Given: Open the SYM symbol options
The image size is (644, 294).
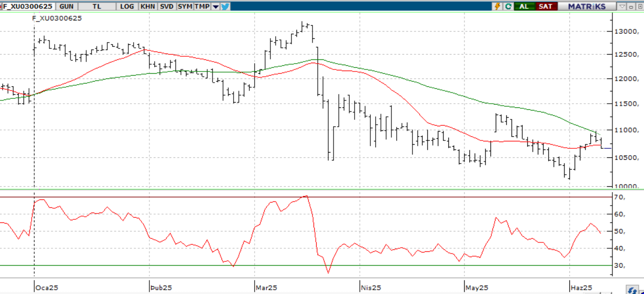Looking at the screenshot, I should coord(185,6).
